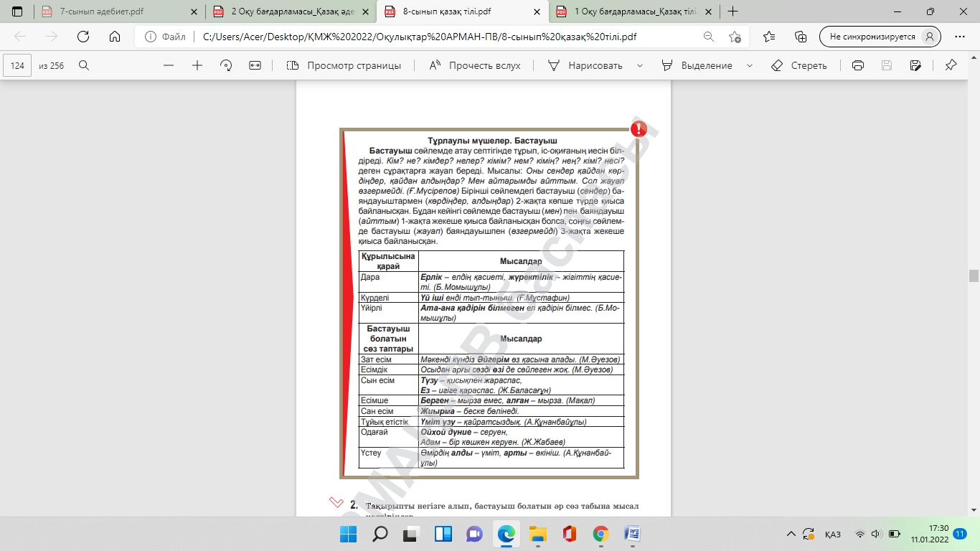This screenshot has width=980, height=551.
Task: Print the PDF document
Action: [x=857, y=65]
